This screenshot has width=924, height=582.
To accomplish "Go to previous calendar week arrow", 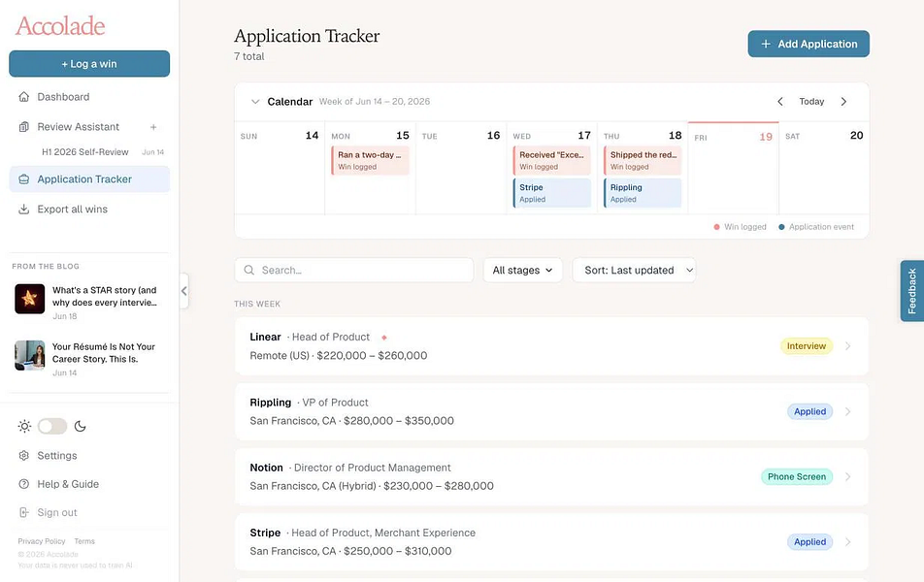I will (780, 101).
